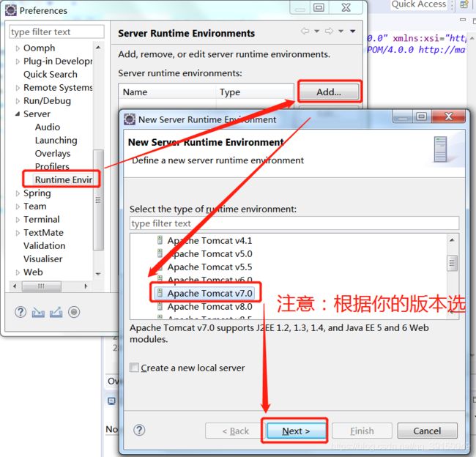Click preferences tree scroll up arrow
476x457 pixels.
[98, 48]
